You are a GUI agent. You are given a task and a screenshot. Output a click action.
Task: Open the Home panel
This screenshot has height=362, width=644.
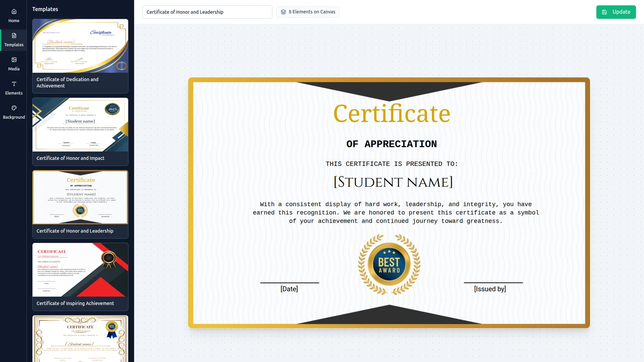coord(13,15)
